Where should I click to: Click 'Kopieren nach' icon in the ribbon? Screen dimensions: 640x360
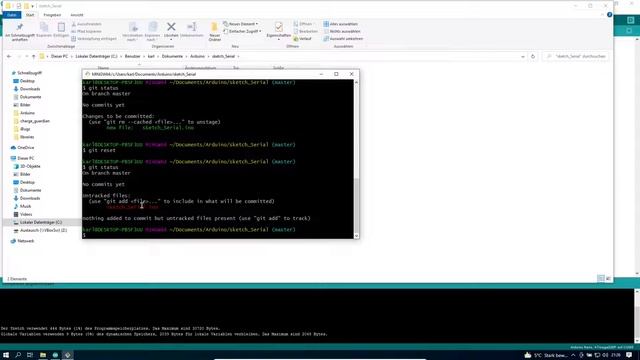pyautogui.click(x=153, y=28)
